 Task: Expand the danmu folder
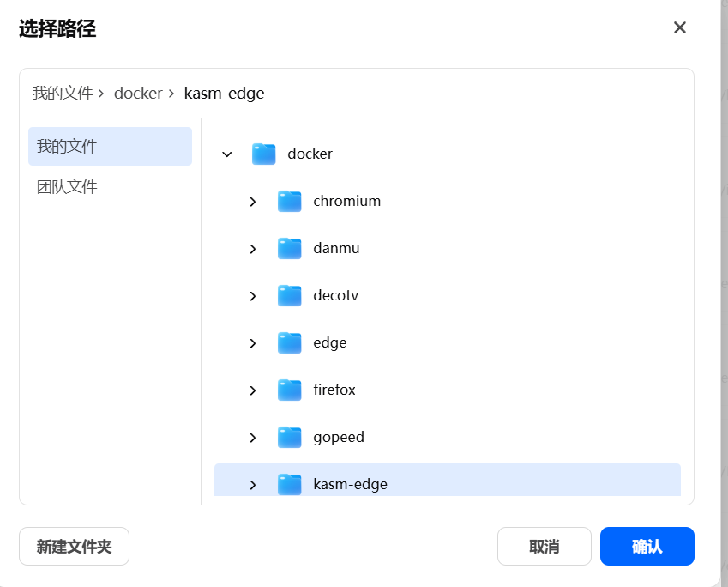[x=253, y=249]
